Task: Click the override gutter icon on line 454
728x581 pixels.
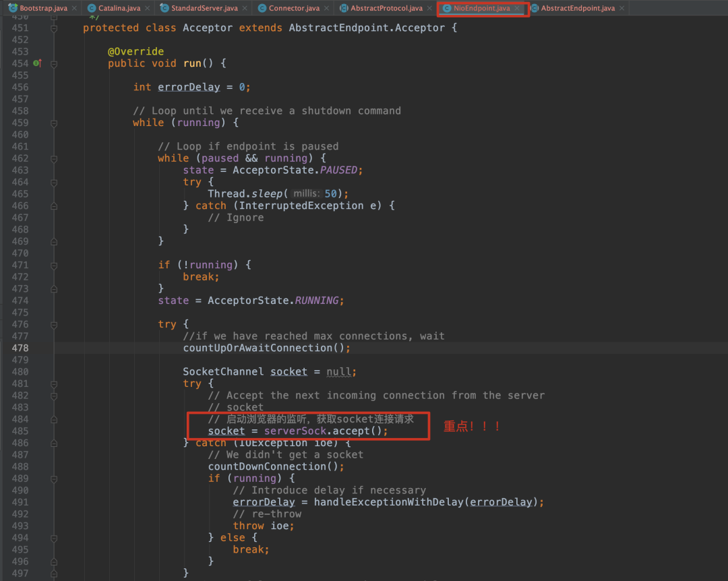Action: click(x=38, y=63)
